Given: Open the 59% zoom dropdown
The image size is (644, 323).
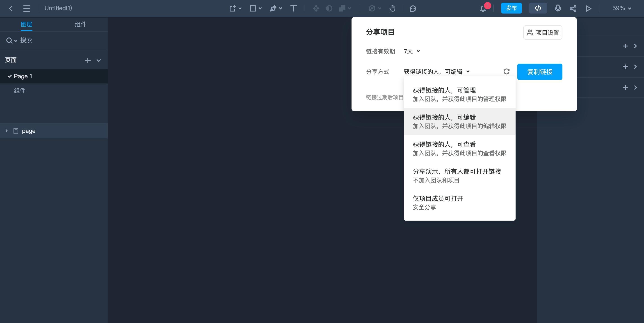Looking at the screenshot, I should point(621,8).
